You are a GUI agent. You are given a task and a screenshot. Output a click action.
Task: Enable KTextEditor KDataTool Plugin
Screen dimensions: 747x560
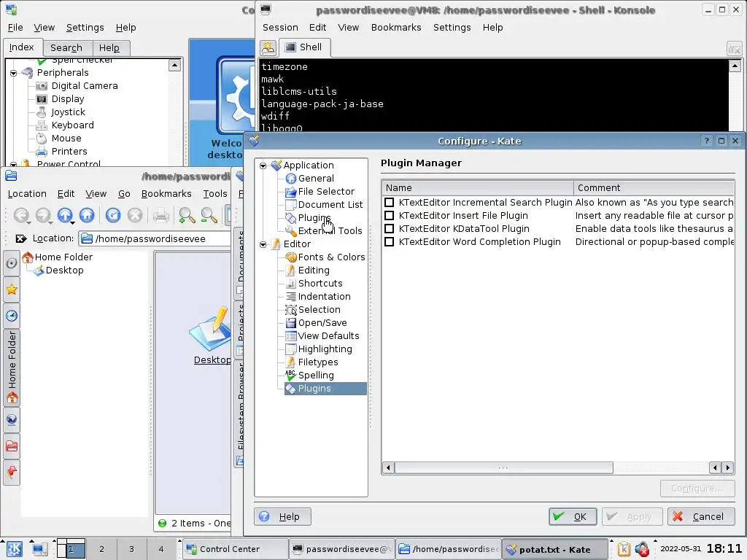point(390,228)
